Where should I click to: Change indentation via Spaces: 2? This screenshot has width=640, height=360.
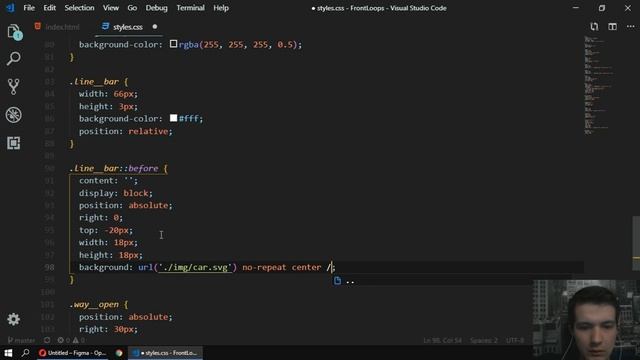(x=484, y=340)
